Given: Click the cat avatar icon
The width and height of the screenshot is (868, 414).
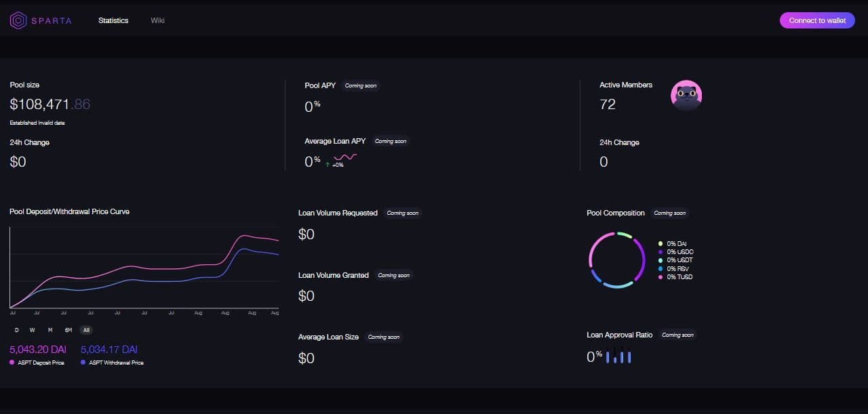Looking at the screenshot, I should pos(686,96).
